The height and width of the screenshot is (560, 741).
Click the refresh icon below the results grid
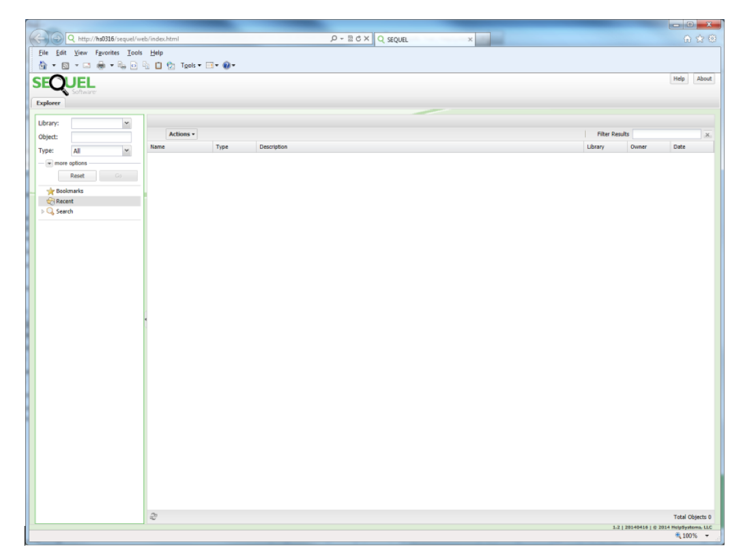click(154, 516)
